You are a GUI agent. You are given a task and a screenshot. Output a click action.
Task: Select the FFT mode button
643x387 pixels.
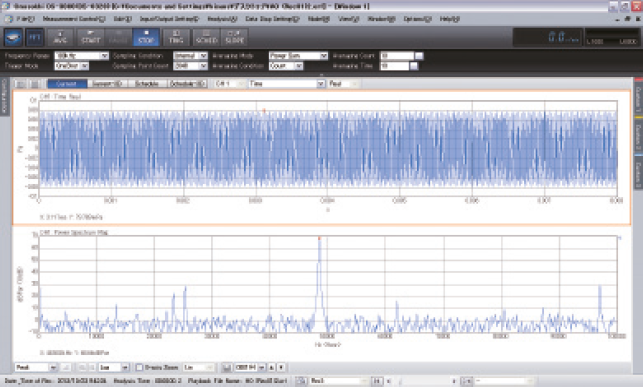click(x=34, y=38)
